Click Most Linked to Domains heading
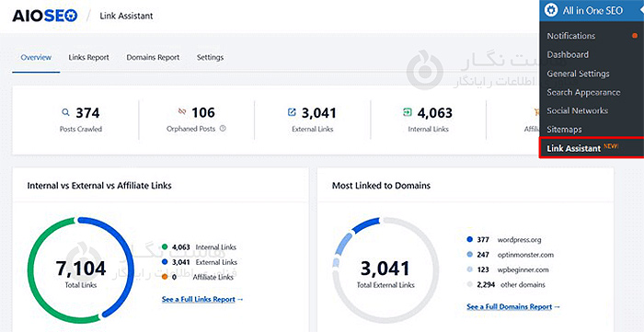The height and width of the screenshot is (332, 644). pyautogui.click(x=381, y=186)
